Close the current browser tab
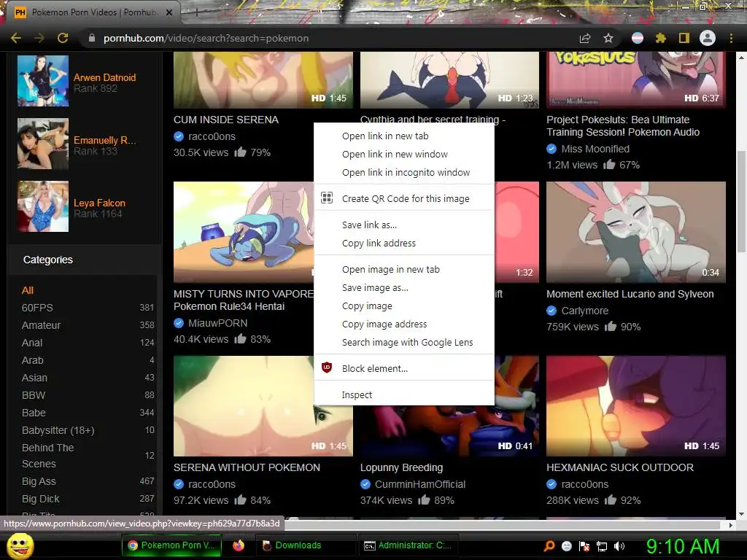Screen dimensions: 747x560 click(169, 12)
